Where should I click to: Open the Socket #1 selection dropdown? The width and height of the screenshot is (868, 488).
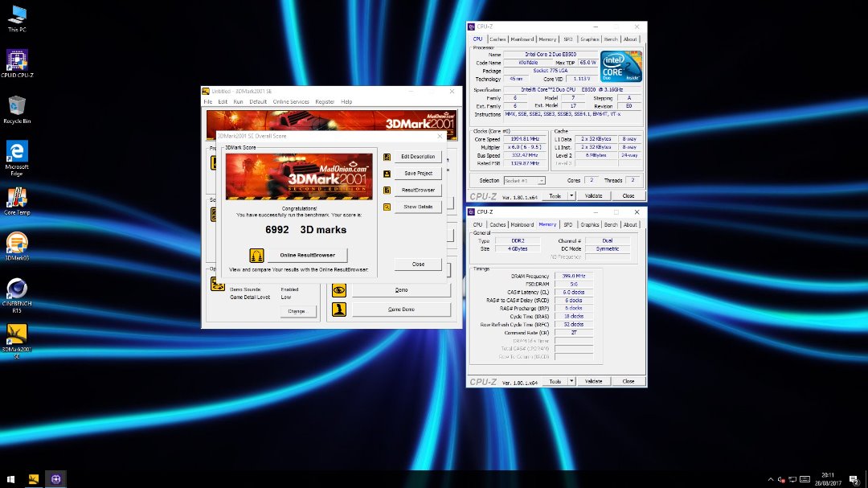(524, 181)
